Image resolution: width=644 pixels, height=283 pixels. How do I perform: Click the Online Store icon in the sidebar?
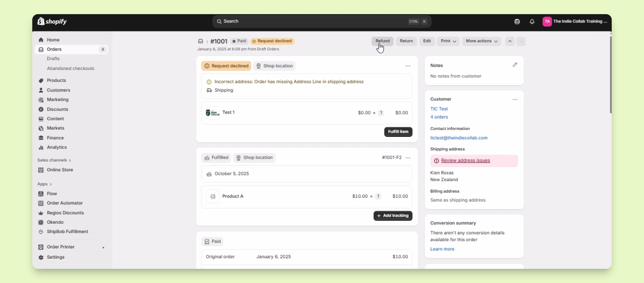click(41, 170)
